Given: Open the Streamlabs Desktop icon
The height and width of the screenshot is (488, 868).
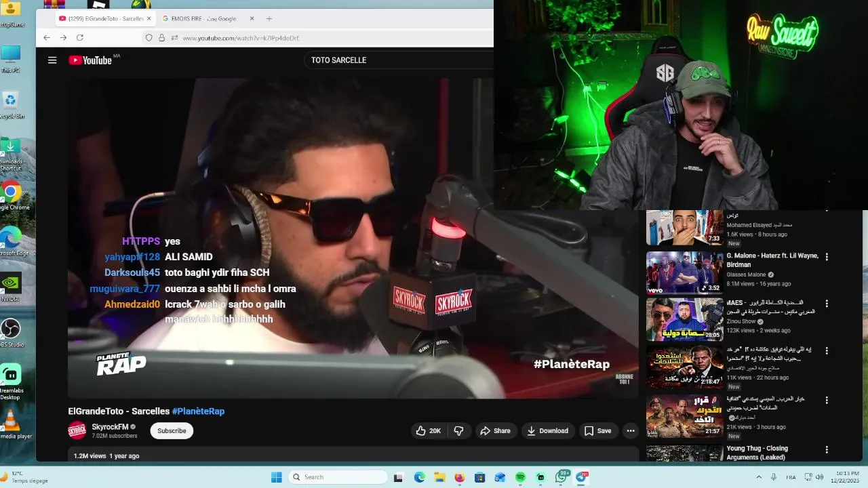Looking at the screenshot, I should pyautogui.click(x=10, y=382).
